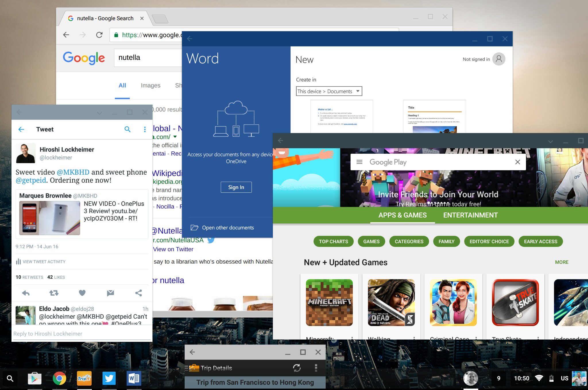Image resolution: width=588 pixels, height=390 pixels.
Task: Expand the Google Play hamburger menu
Action: [359, 161]
